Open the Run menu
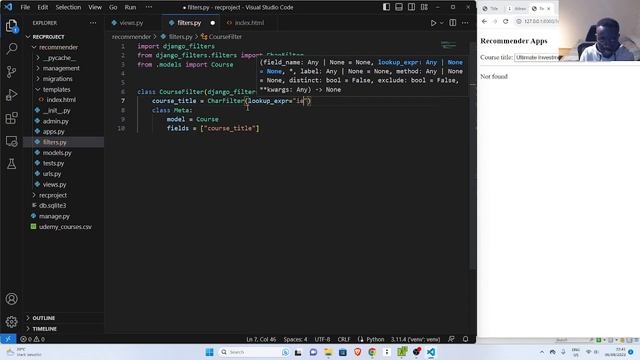Viewport: 640px width, 360px height. pos(130,7)
